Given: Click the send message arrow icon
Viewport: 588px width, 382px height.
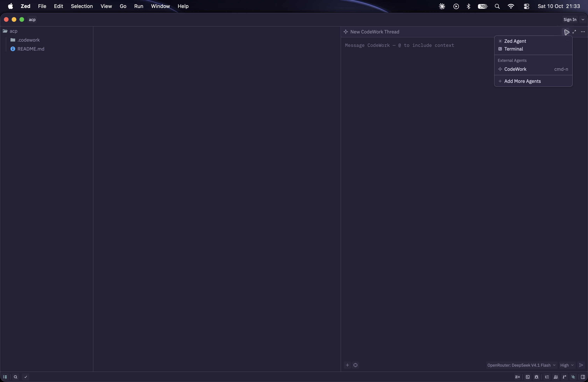Looking at the screenshot, I should (x=581, y=365).
